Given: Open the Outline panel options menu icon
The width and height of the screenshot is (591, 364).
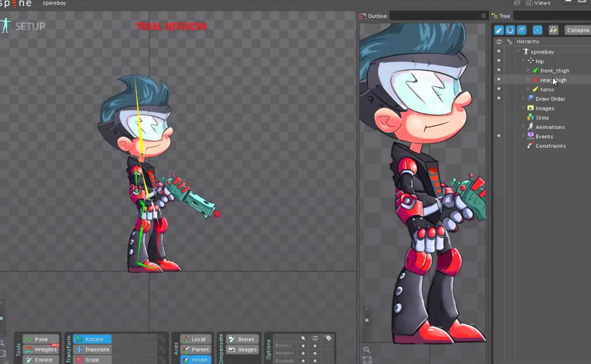Looking at the screenshot, I should pyautogui.click(x=483, y=16).
